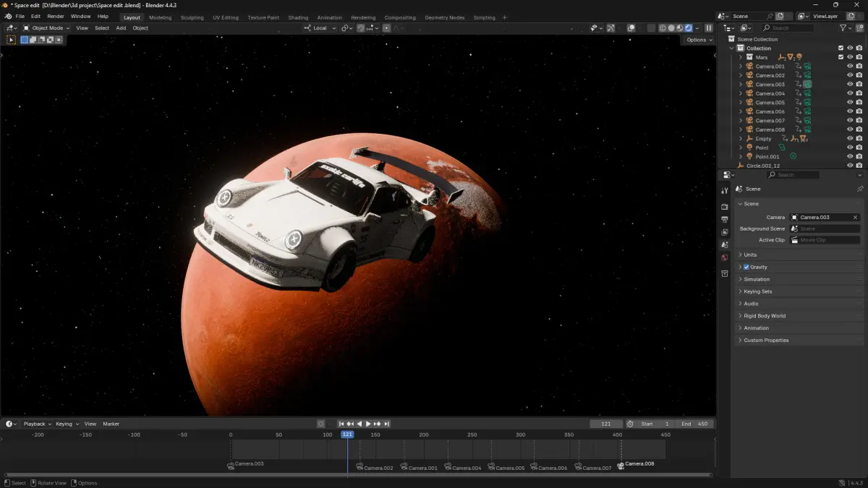The height and width of the screenshot is (488, 868).
Task: Open the Render menu
Action: 56,16
